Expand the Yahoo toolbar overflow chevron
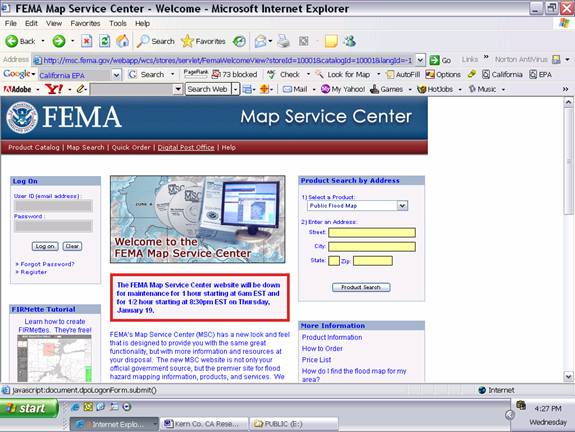 [x=565, y=89]
